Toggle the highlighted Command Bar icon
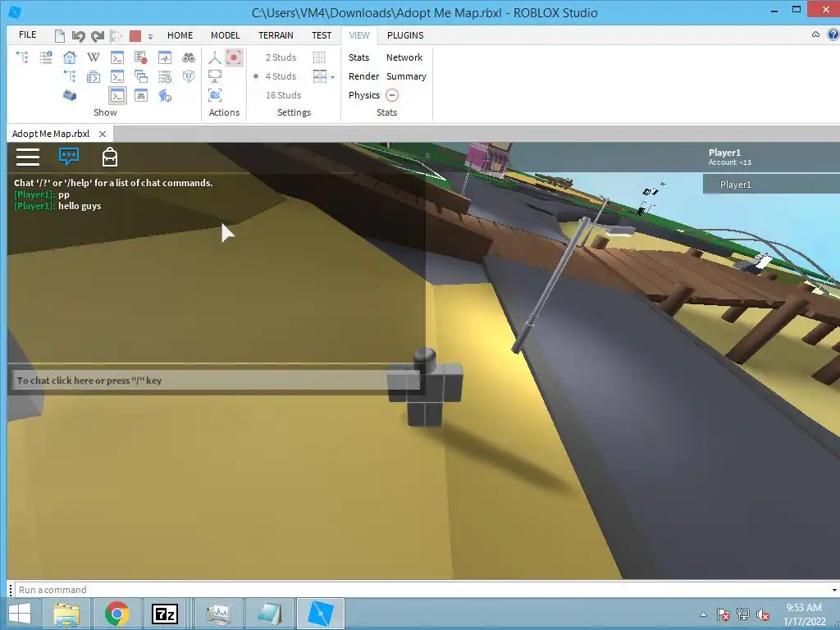 (x=117, y=95)
